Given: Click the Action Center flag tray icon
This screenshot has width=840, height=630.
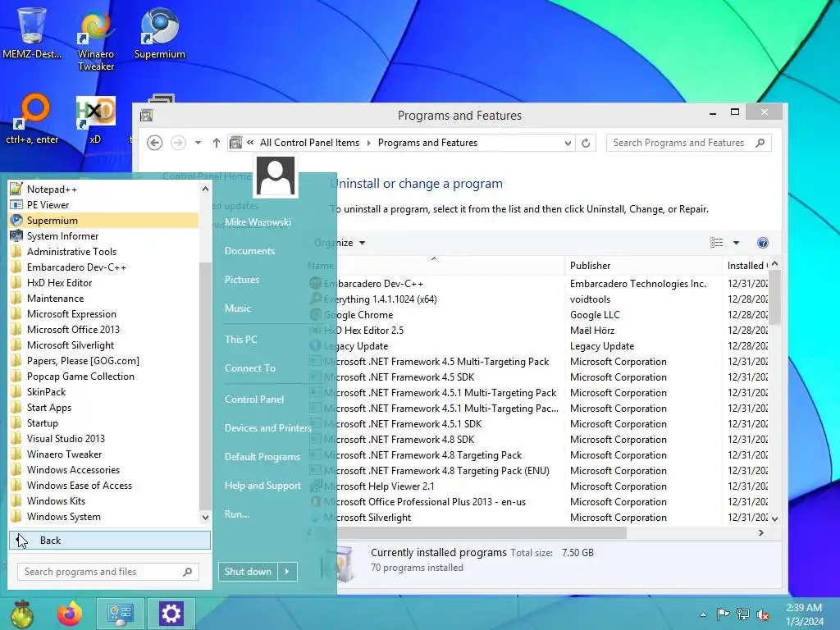Looking at the screenshot, I should tap(723, 614).
